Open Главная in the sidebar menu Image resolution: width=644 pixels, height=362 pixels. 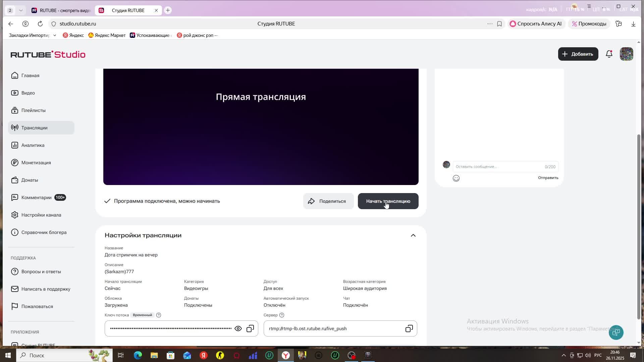[x=30, y=75]
